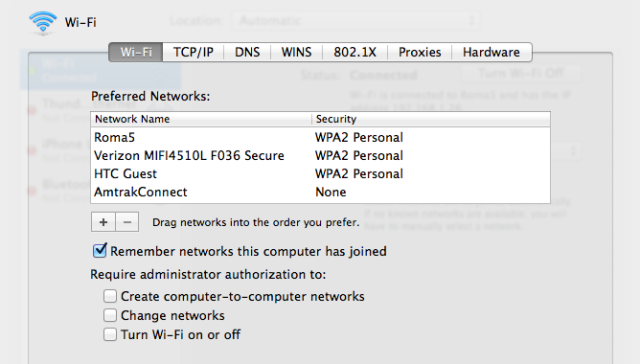Select AmtrakConnect network entry
640x364 pixels.
click(320, 192)
